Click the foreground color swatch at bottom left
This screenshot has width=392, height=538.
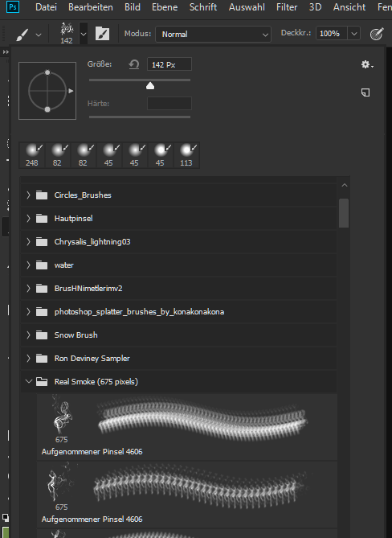[6, 532]
